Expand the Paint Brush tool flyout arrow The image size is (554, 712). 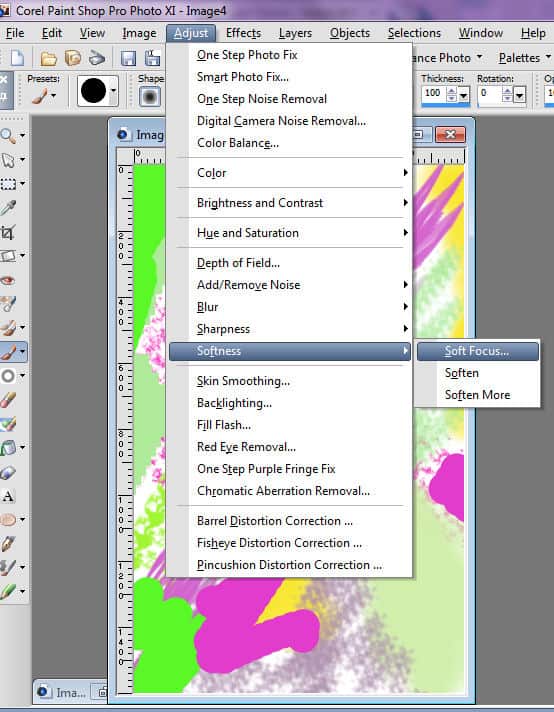[x=22, y=351]
